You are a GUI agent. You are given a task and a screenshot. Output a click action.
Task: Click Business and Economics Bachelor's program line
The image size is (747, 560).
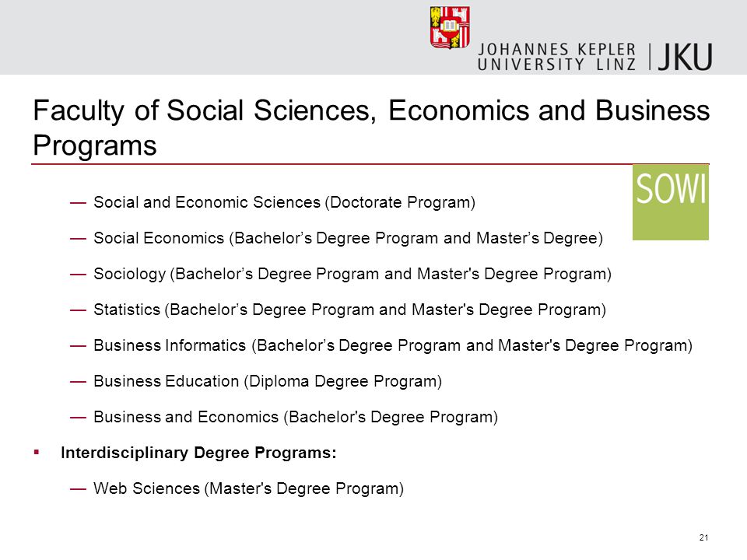tap(296, 417)
